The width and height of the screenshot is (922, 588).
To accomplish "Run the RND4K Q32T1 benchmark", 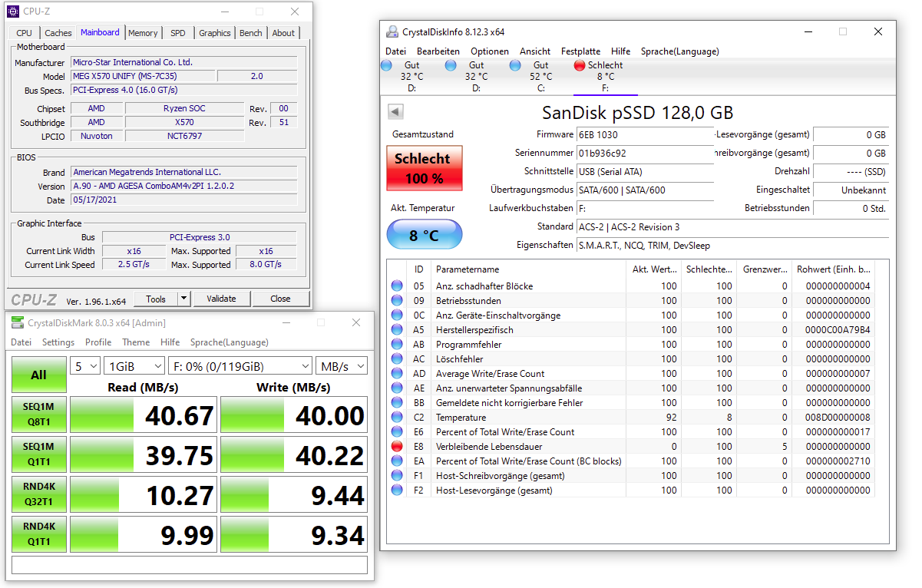I will pos(38,494).
